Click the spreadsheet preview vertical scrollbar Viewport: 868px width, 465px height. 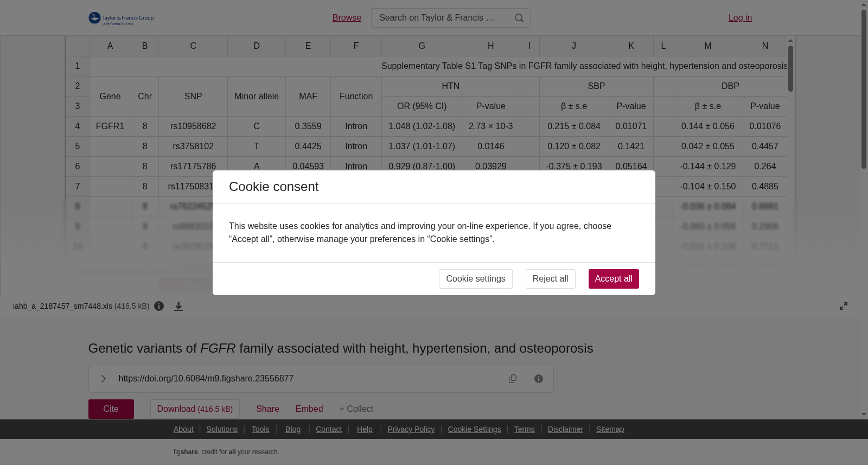pos(790,68)
